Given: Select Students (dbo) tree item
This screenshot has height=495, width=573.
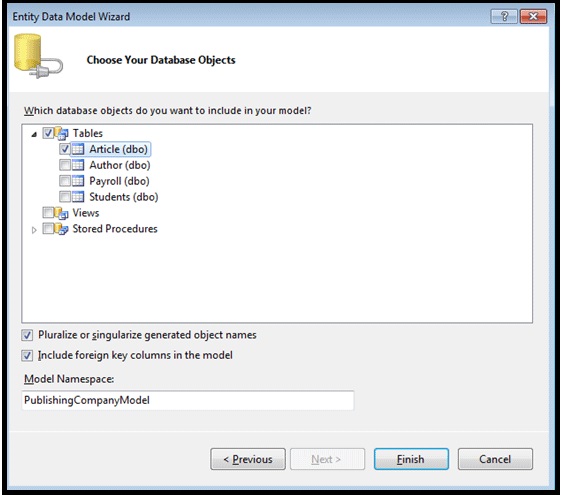Looking at the screenshot, I should point(124,197).
